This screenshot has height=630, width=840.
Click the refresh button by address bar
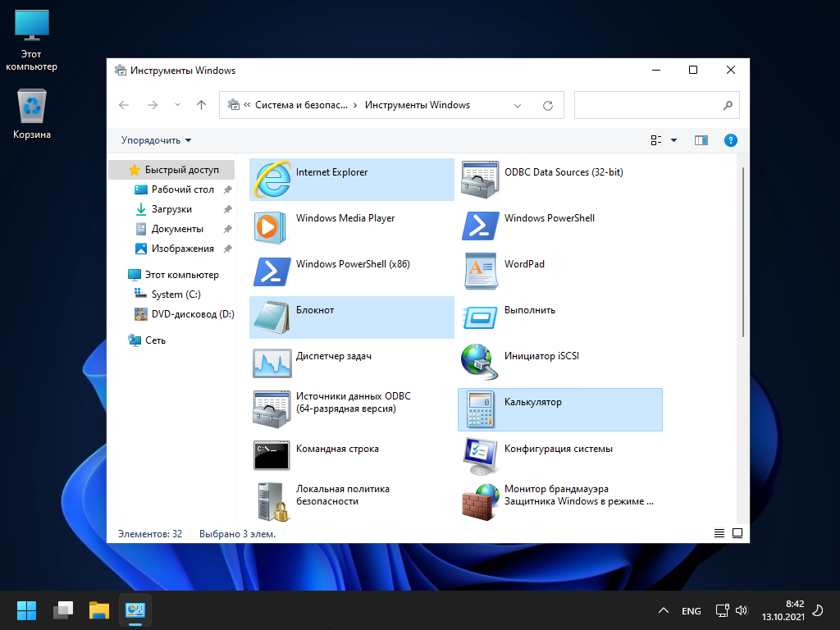point(548,105)
